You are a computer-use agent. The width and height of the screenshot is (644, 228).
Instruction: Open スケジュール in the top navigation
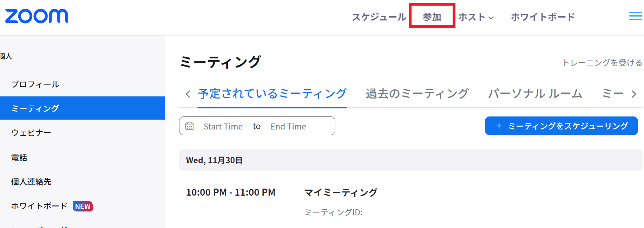pos(379,17)
